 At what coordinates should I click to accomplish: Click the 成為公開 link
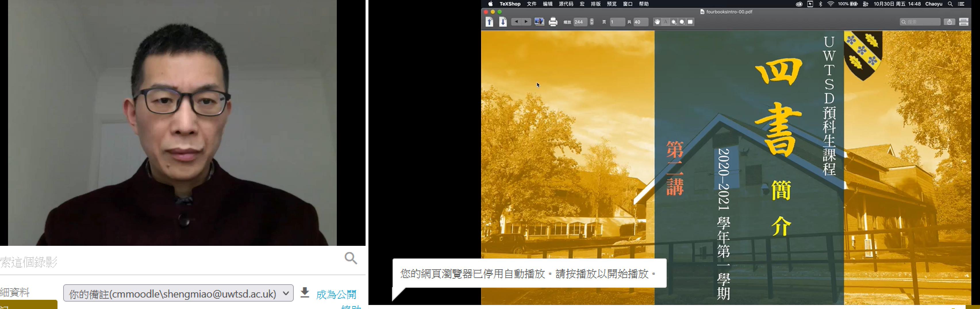coord(336,294)
